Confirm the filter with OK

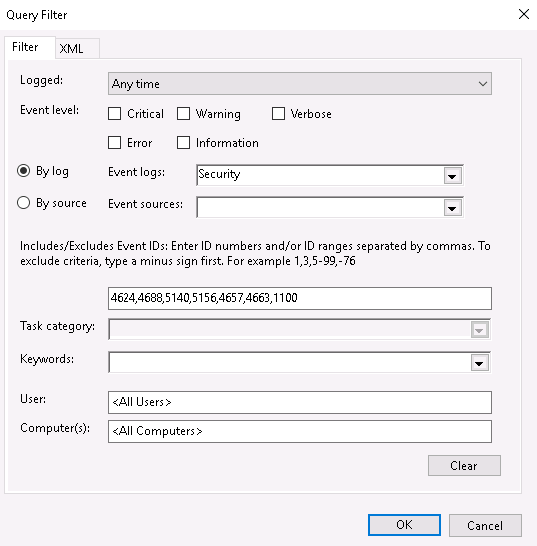404,525
